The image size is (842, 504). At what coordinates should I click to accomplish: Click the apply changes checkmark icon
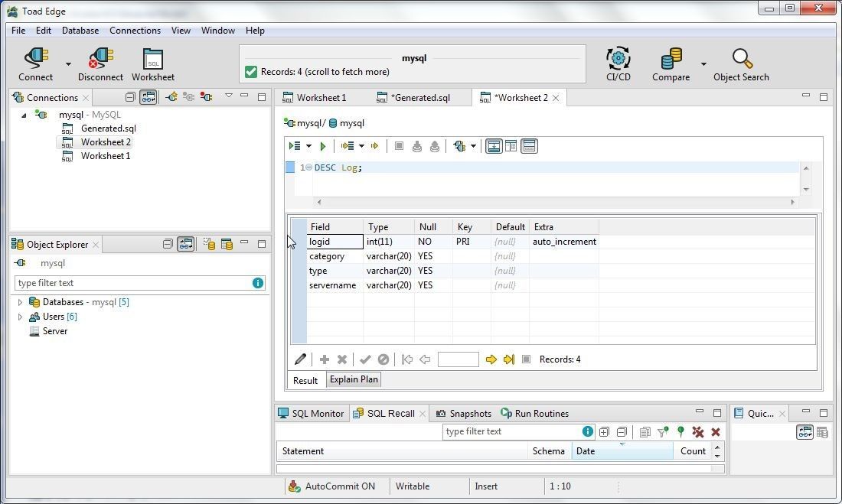[365, 359]
